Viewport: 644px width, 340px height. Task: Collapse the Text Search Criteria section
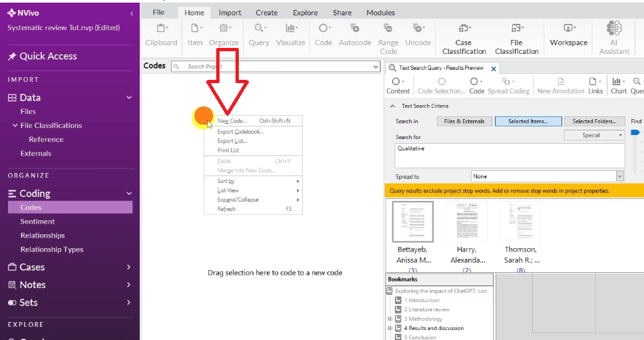[x=393, y=106]
